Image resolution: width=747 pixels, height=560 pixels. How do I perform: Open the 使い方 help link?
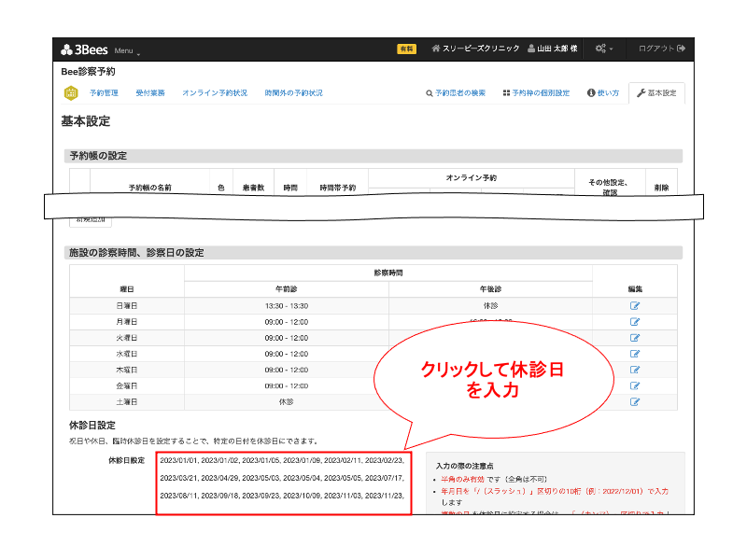(603, 93)
